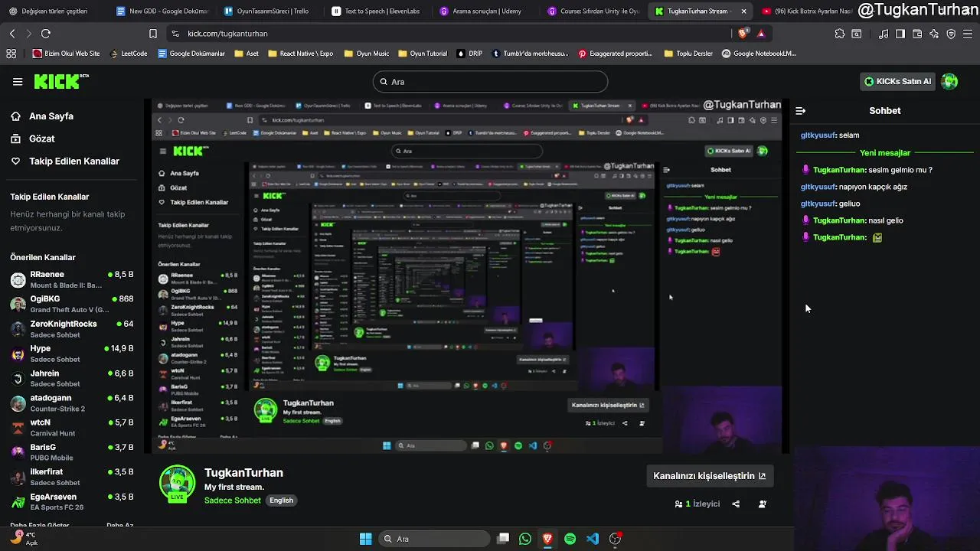Open the Hype recommended channel
This screenshot has height=551, width=980.
[72, 354]
